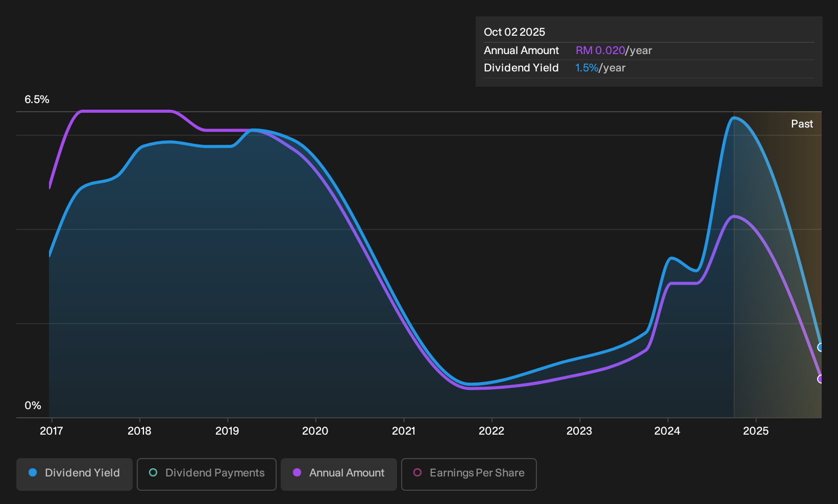Click the purple Annual Amount legend dot
The width and height of the screenshot is (838, 504).
(297, 472)
